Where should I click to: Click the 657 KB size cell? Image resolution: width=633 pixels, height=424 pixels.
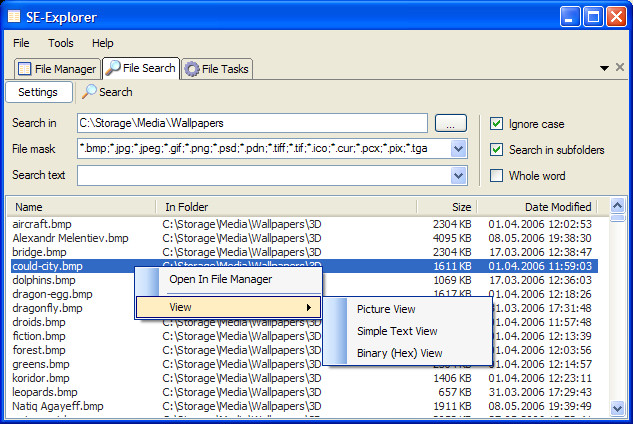point(455,392)
